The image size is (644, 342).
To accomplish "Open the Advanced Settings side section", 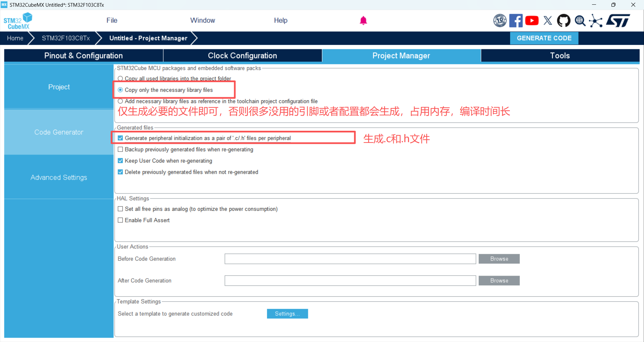I will click(x=59, y=177).
